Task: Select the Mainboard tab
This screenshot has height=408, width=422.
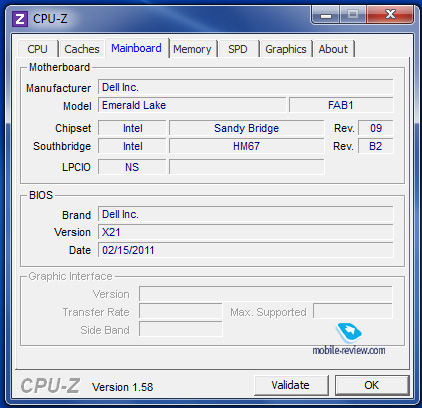Action: 136,48
